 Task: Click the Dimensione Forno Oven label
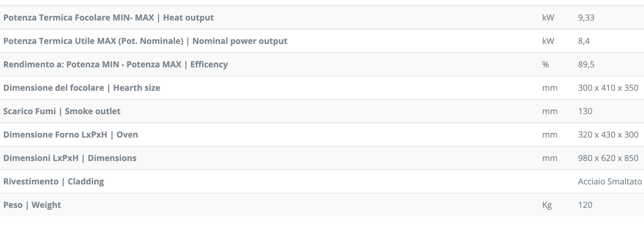(71, 135)
